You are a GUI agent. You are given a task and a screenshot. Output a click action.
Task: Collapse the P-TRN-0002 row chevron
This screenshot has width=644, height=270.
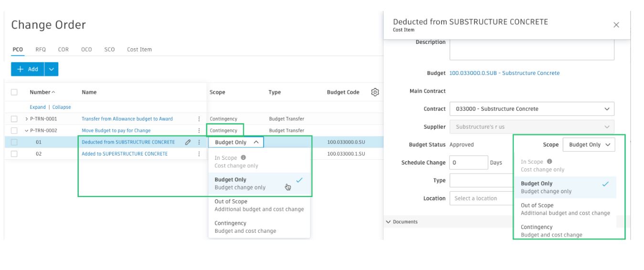click(x=27, y=130)
